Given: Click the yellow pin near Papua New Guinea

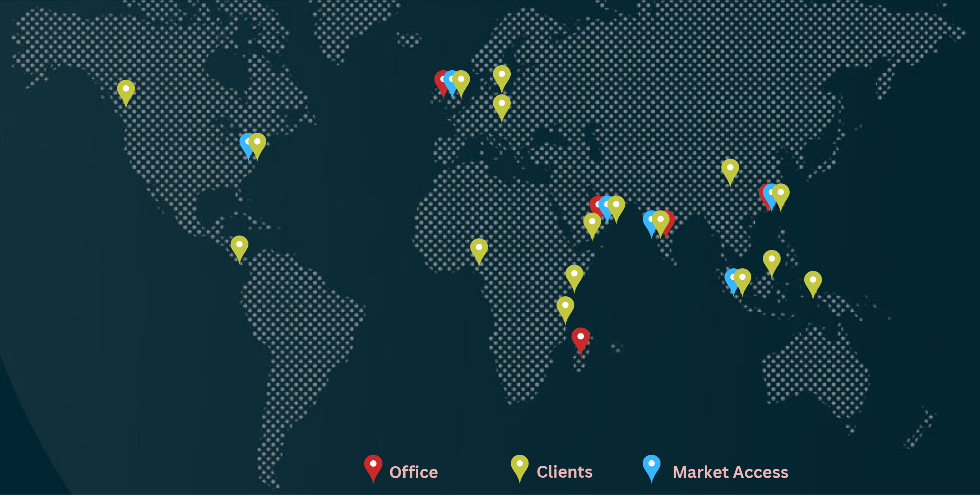Looking at the screenshot, I should click(x=813, y=281).
